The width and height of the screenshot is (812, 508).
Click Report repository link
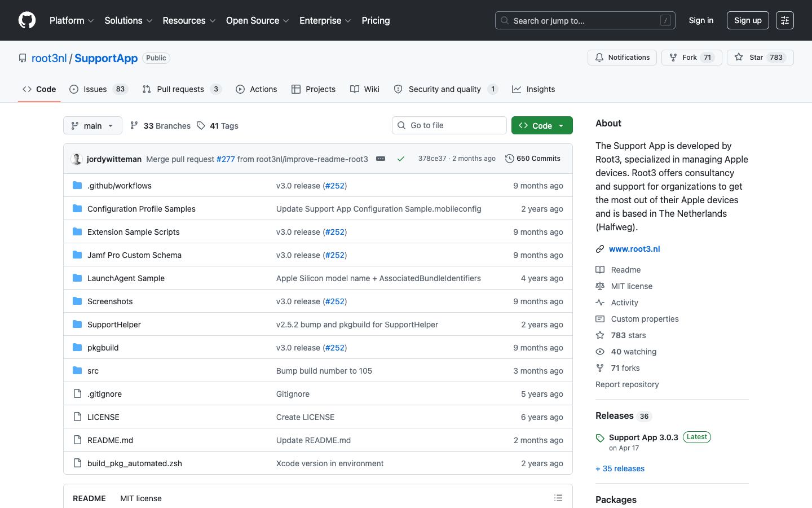[627, 384]
